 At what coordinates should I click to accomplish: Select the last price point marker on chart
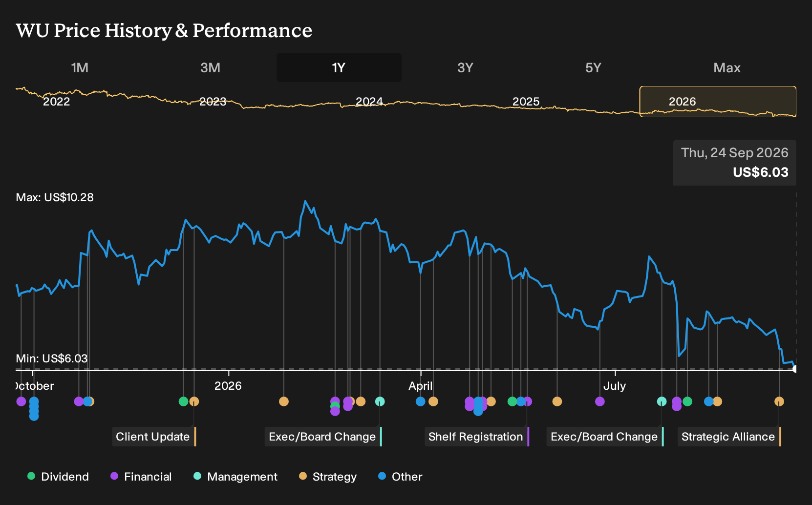tap(795, 369)
